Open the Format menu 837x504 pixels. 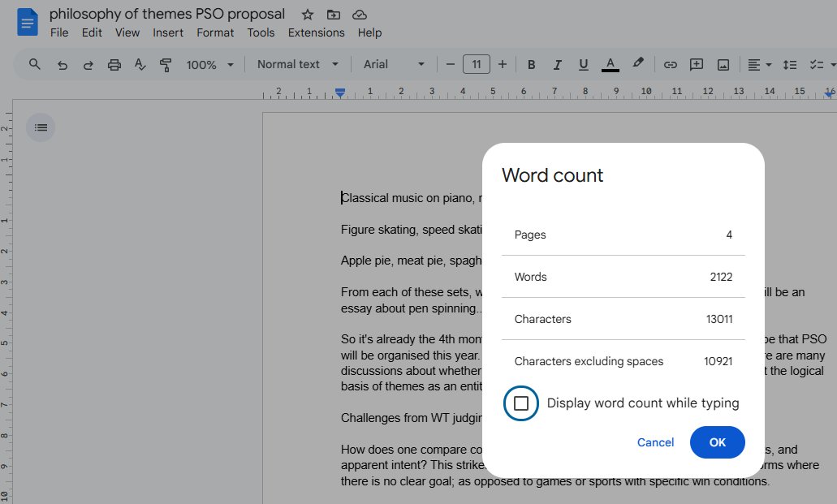[215, 32]
